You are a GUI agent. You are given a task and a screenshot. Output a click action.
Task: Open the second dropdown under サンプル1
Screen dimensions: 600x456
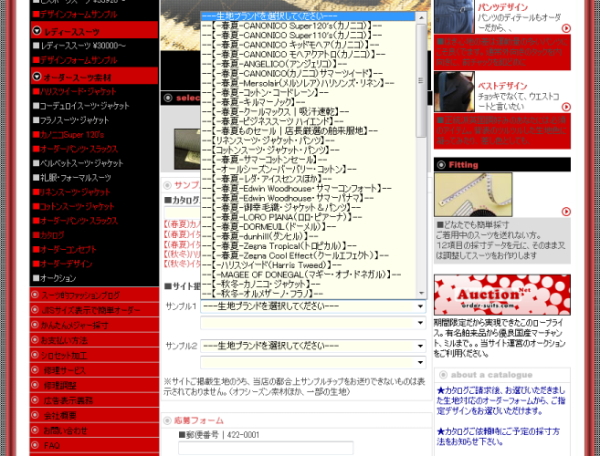pos(313,323)
